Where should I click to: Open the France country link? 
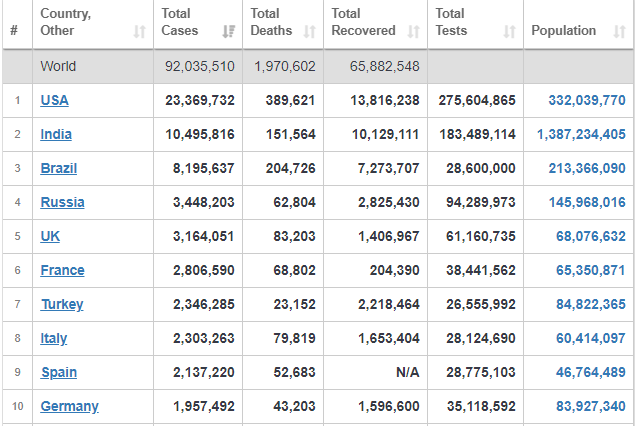62,270
